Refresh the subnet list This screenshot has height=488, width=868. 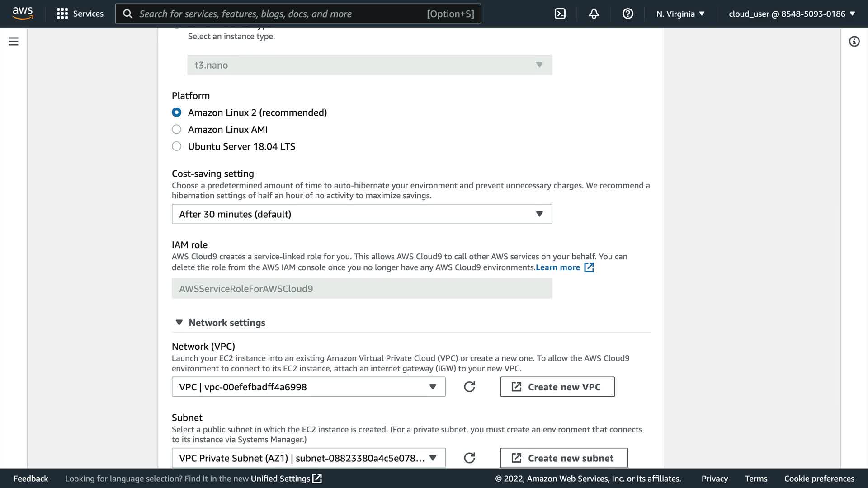(469, 458)
